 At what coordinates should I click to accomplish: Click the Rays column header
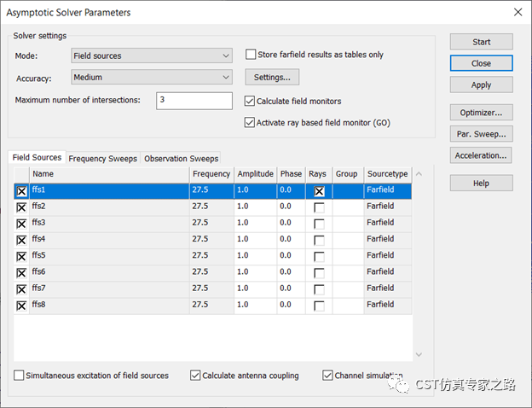click(x=319, y=174)
